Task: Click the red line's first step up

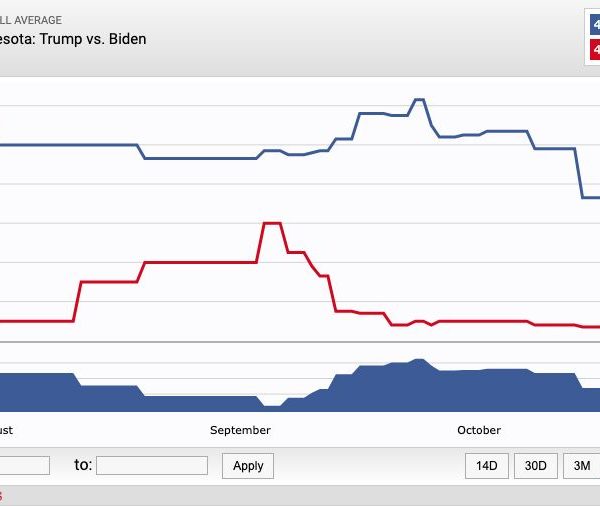Action: [77, 301]
